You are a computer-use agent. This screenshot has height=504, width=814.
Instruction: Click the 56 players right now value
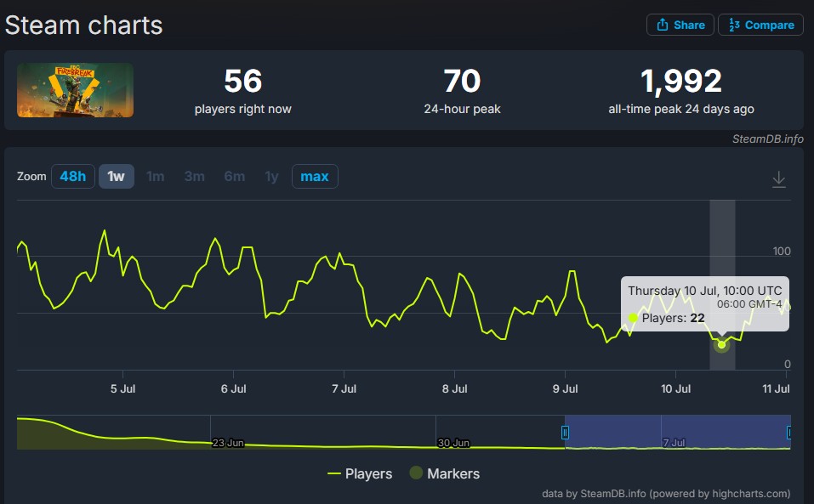tap(243, 81)
